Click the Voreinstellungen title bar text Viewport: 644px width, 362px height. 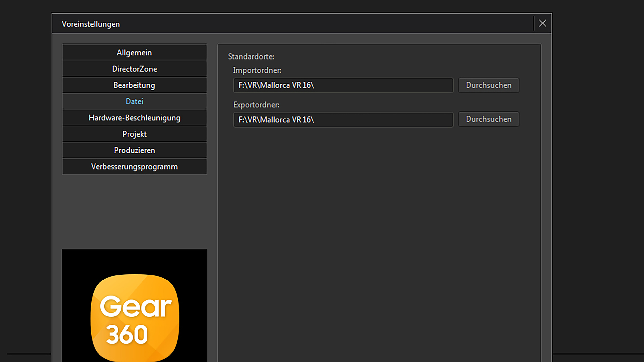[91, 24]
